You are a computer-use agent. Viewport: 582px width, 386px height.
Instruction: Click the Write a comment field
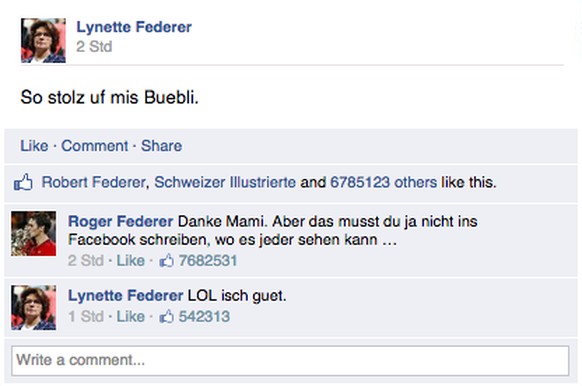[290, 360]
